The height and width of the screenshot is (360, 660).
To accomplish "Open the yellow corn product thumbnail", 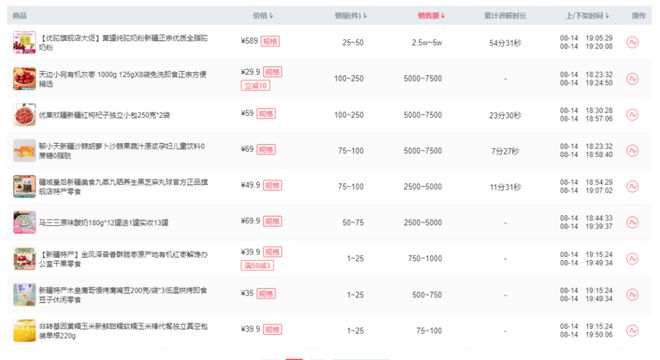I will pos(24,331).
